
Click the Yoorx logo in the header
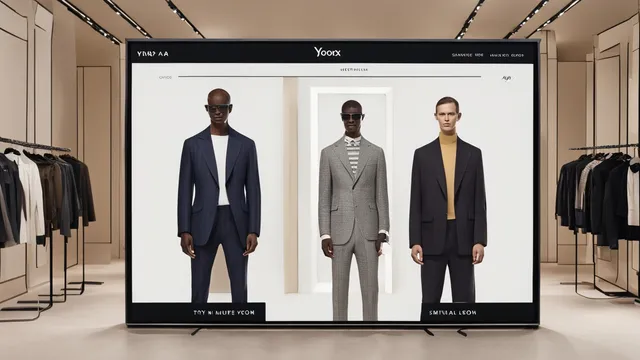(327, 52)
